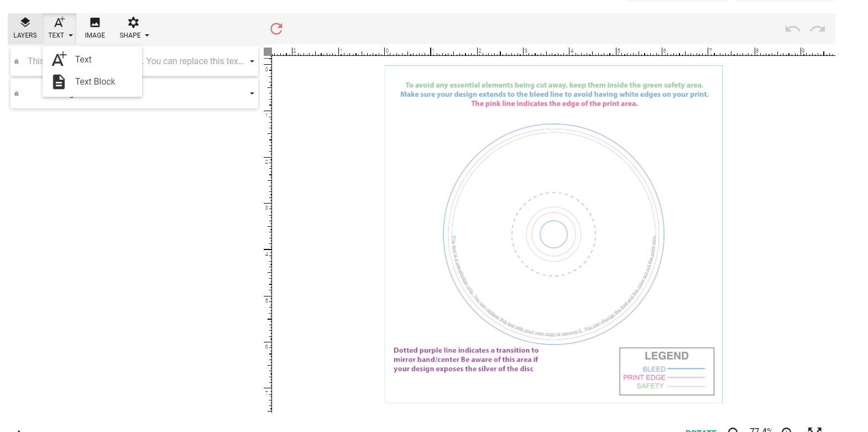This screenshot has width=868, height=432.
Task: Expand the second layer row options
Action: click(252, 93)
